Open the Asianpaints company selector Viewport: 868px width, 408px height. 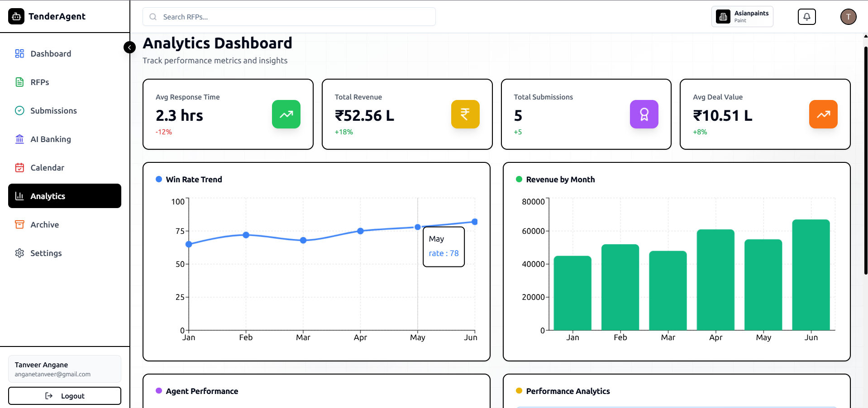pos(742,17)
